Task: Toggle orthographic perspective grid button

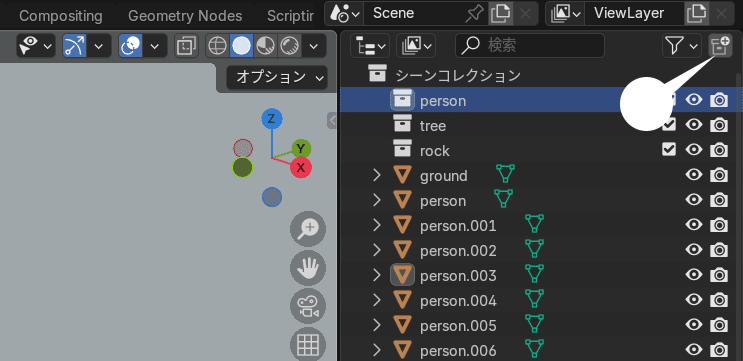Action: pos(308,345)
